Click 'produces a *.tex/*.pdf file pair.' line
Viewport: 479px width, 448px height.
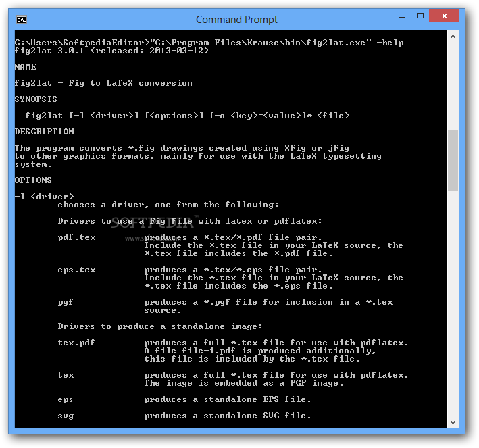233,237
